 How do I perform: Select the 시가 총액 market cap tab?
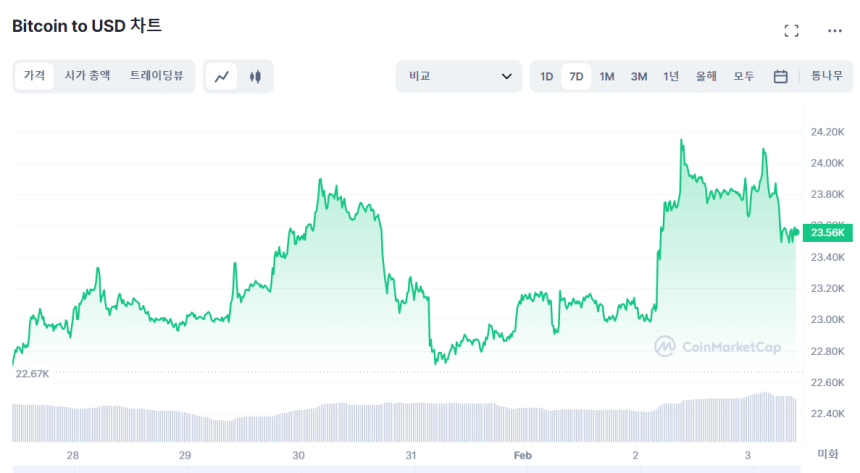[88, 76]
